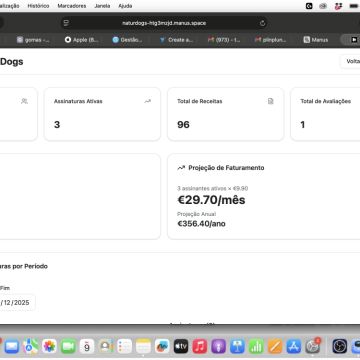The image size is (360, 360).
Task: Click the value 1 under Total de Avaliações
Action: click(303, 125)
